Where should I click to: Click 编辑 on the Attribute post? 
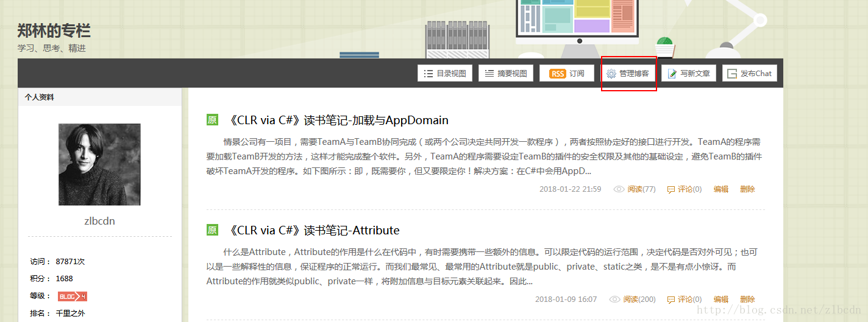[721, 299]
